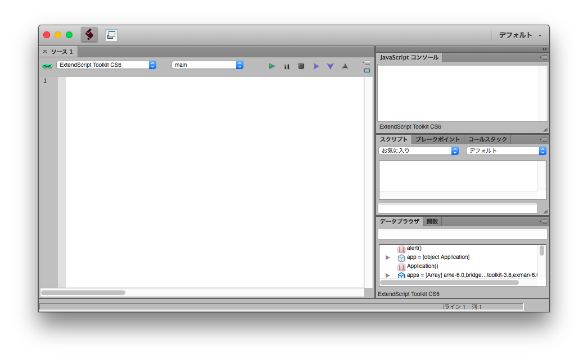
Task: Click the app object cube icon
Action: point(401,258)
